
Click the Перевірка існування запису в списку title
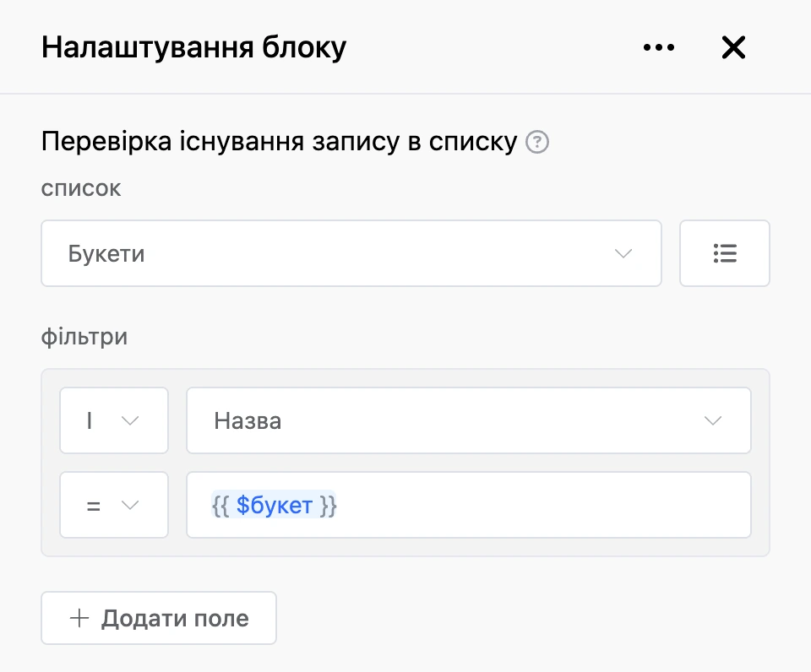point(280,141)
